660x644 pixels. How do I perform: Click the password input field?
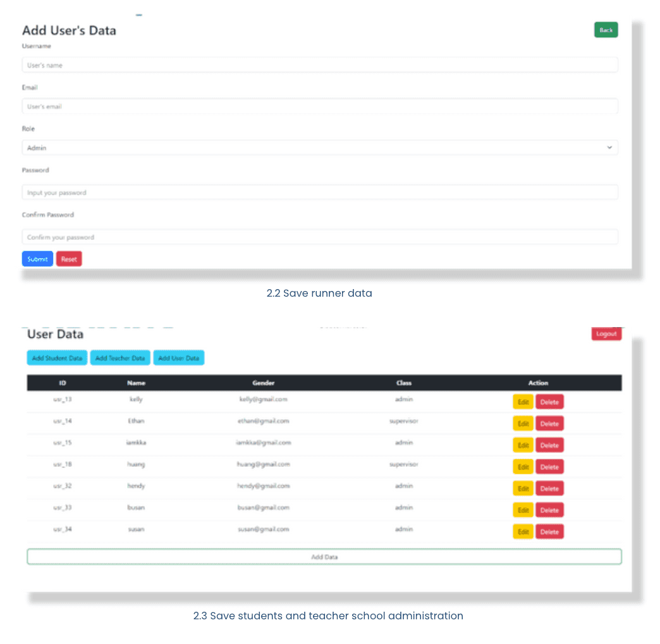pos(319,192)
